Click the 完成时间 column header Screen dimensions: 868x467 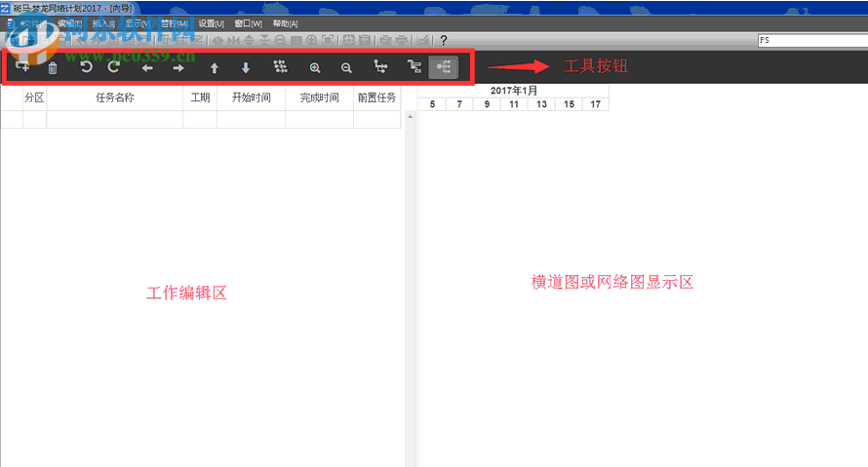click(x=319, y=97)
